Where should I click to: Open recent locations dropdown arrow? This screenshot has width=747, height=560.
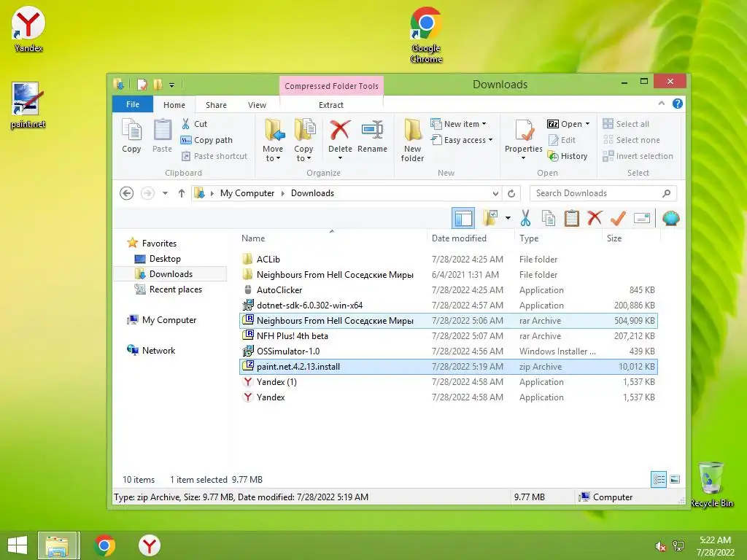coord(165,193)
